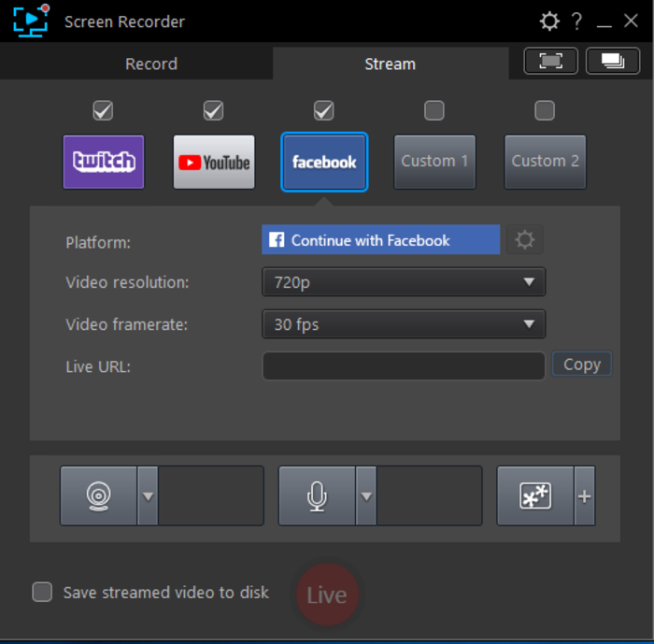Image resolution: width=654 pixels, height=644 pixels.
Task: Enable Save streamed video to disk
Action: coord(43,593)
